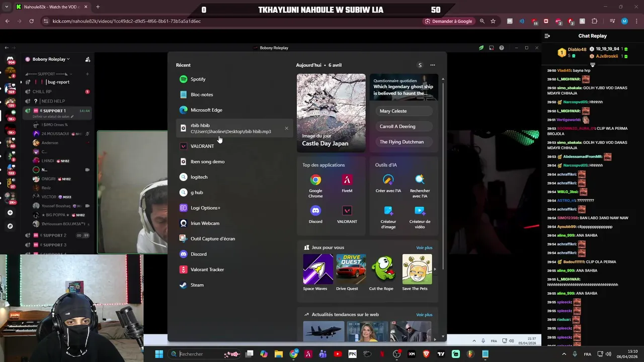Launch Microsoft Edge from recent list
The image size is (644, 362).
234,110
